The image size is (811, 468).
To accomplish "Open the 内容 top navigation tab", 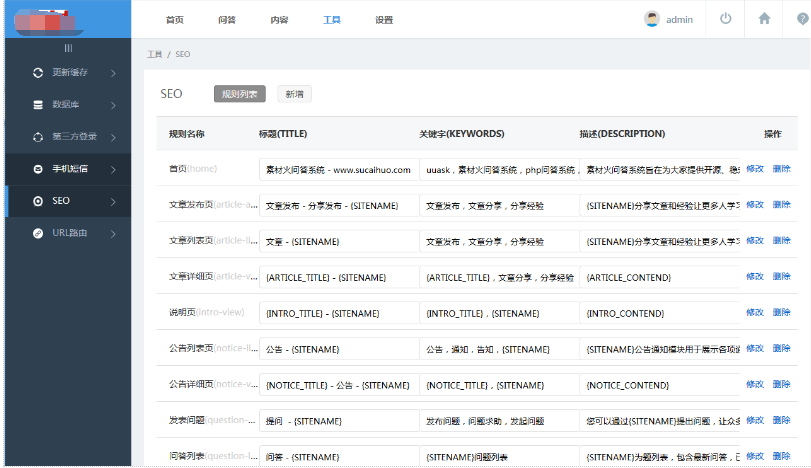I will click(x=279, y=20).
